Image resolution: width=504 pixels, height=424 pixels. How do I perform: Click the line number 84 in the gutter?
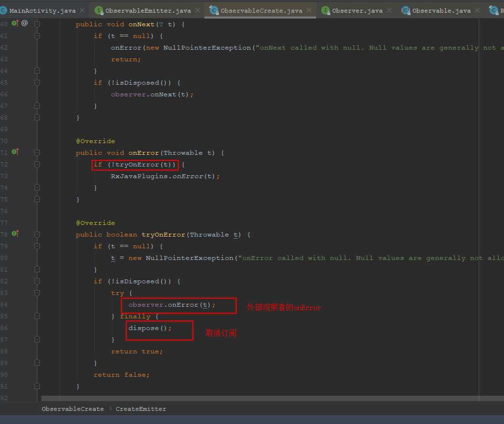click(4, 305)
